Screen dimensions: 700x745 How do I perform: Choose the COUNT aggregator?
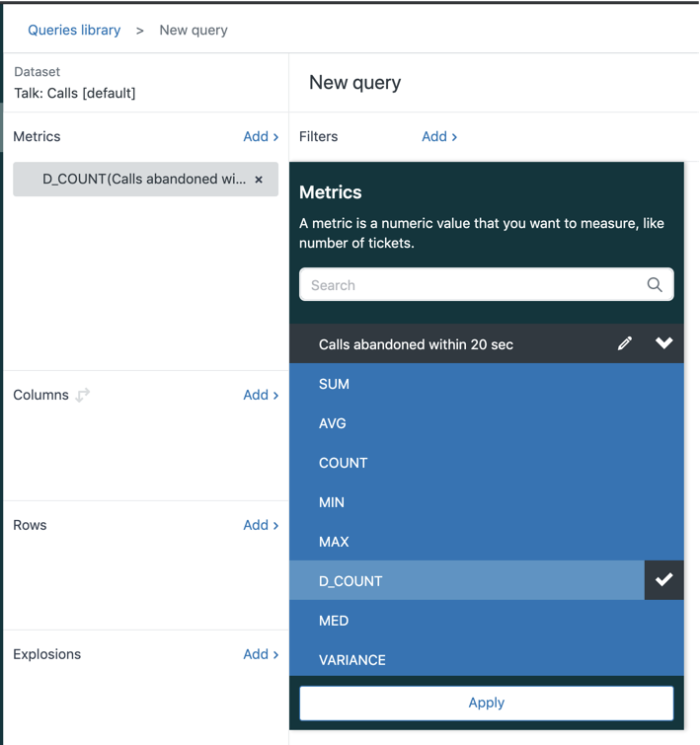[x=487, y=463]
